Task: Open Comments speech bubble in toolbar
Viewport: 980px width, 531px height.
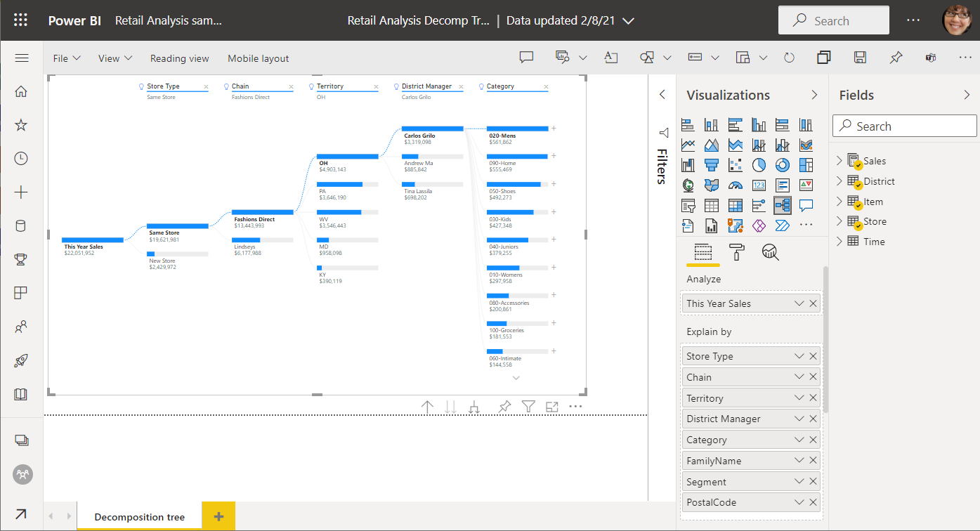Action: coord(526,58)
